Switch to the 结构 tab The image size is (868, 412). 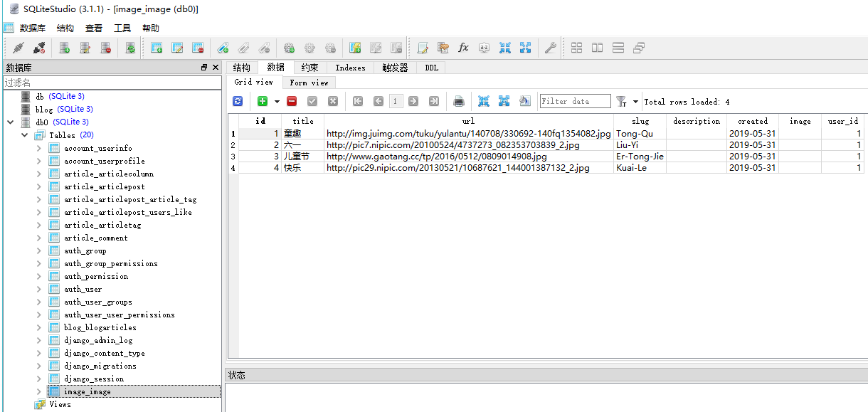coord(242,68)
